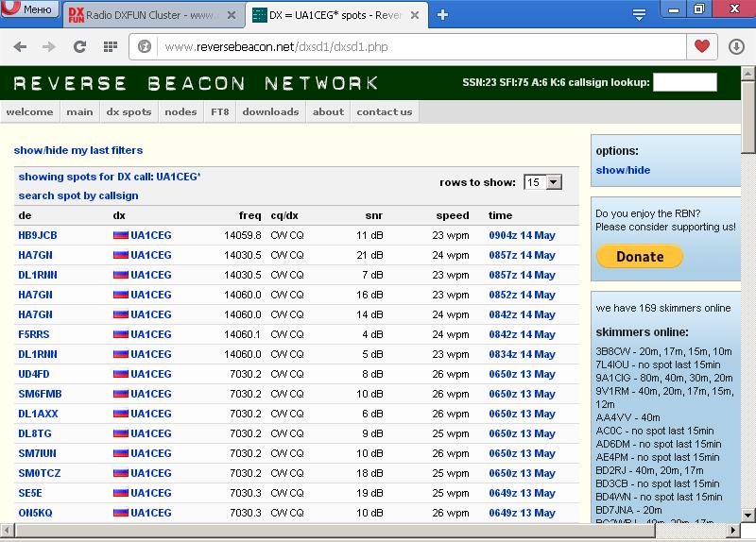This screenshot has height=542, width=756.
Task: Open spotter HB9JCB link
Action: click(x=38, y=235)
